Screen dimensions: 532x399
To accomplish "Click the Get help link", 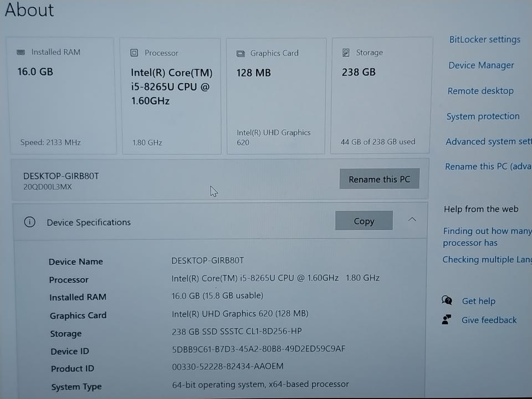I will [x=478, y=301].
